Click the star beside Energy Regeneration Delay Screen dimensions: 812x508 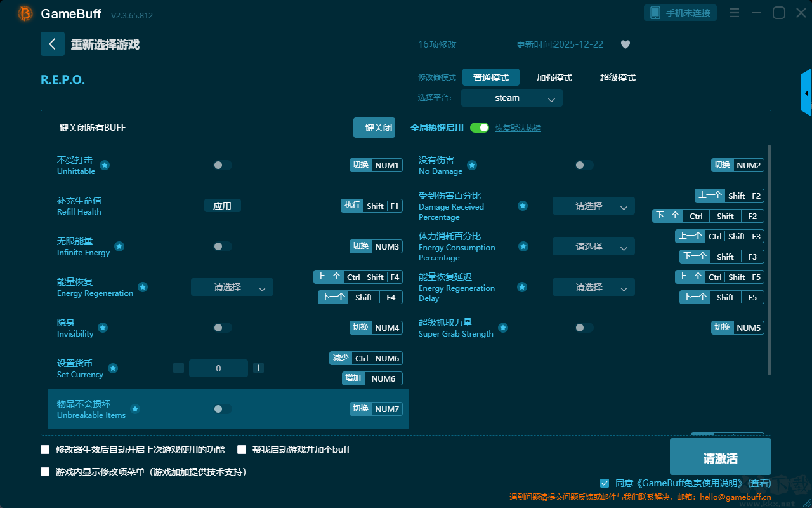[522, 287]
